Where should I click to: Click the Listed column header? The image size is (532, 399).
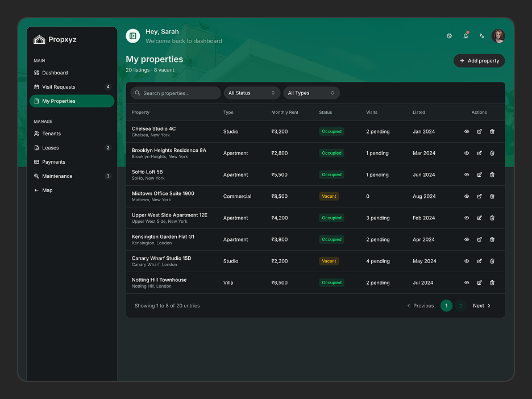pos(419,113)
